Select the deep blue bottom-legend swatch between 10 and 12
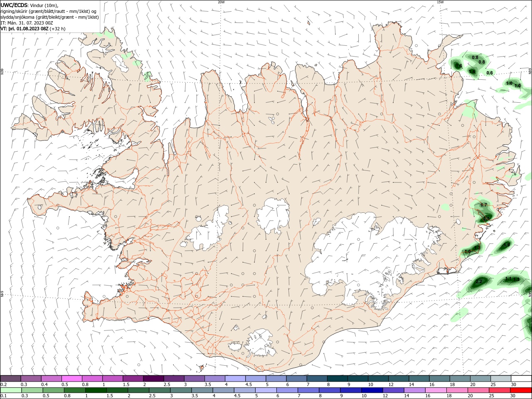The height and width of the screenshot is (399, 532). 372,390
